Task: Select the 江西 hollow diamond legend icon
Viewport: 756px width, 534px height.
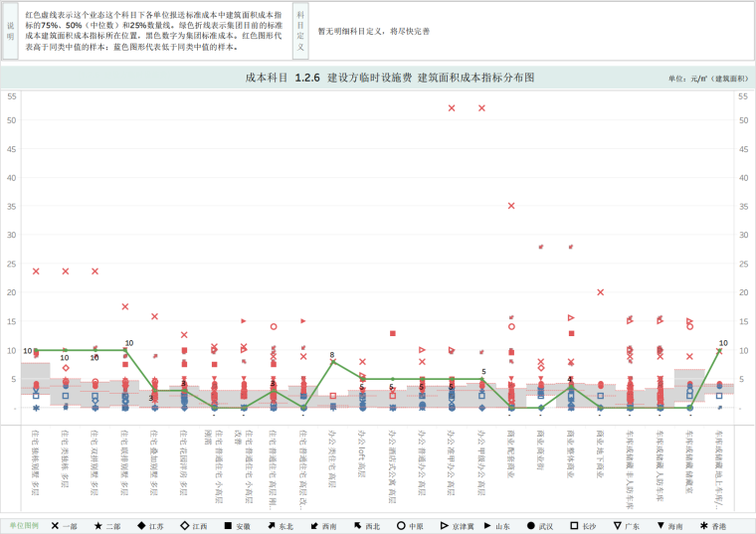Action: [x=184, y=525]
